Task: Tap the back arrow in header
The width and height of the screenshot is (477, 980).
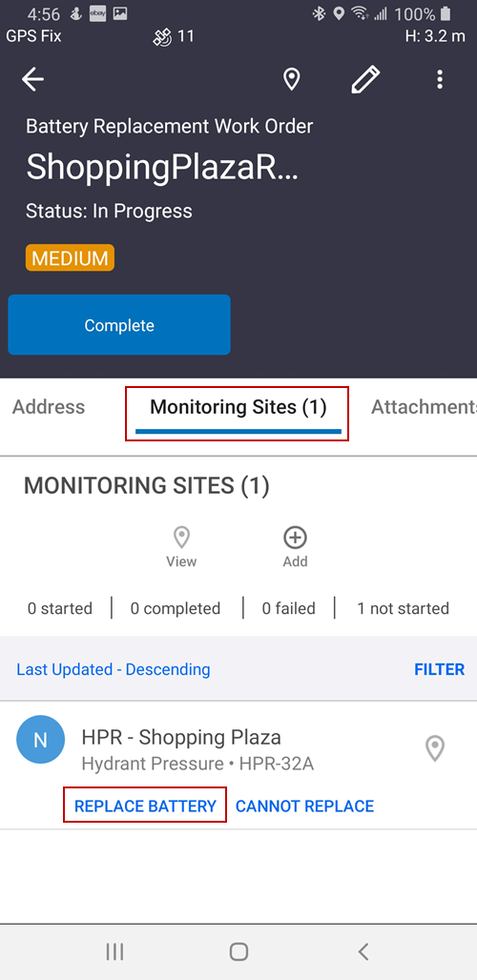Action: point(32,79)
